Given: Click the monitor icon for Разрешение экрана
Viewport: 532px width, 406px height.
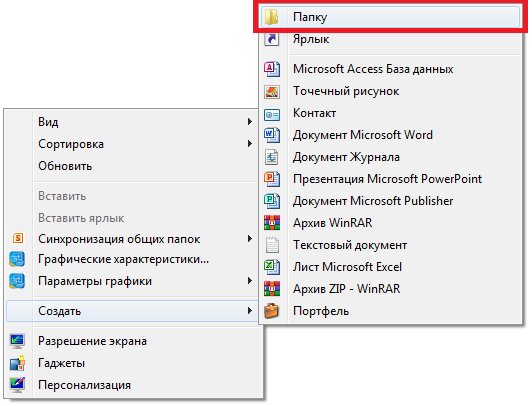Looking at the screenshot, I should pyautogui.click(x=17, y=341).
